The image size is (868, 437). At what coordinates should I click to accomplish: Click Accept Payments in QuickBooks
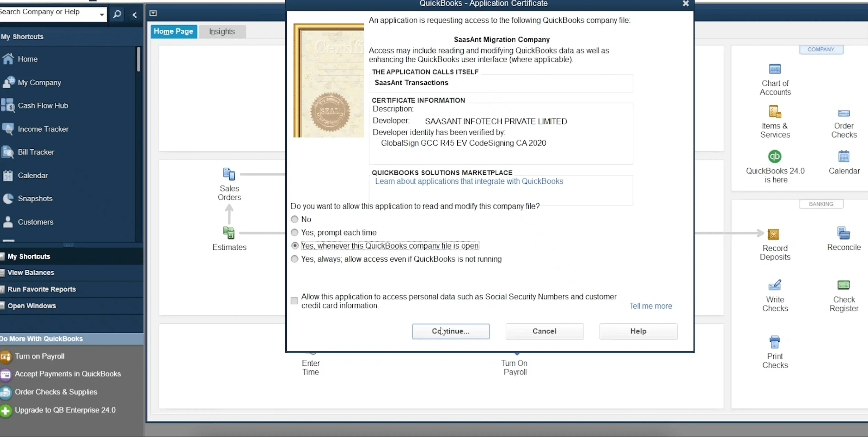(61, 374)
